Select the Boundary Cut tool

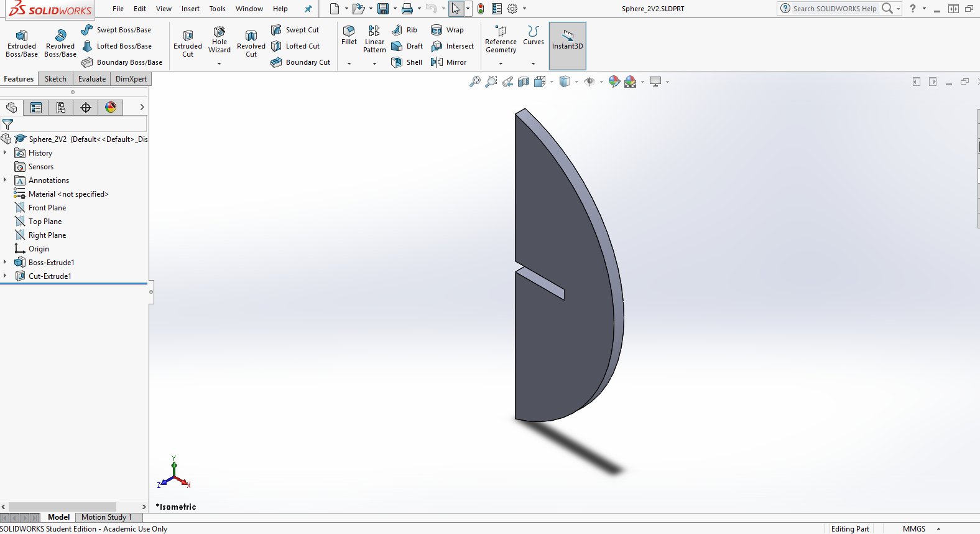[300, 62]
